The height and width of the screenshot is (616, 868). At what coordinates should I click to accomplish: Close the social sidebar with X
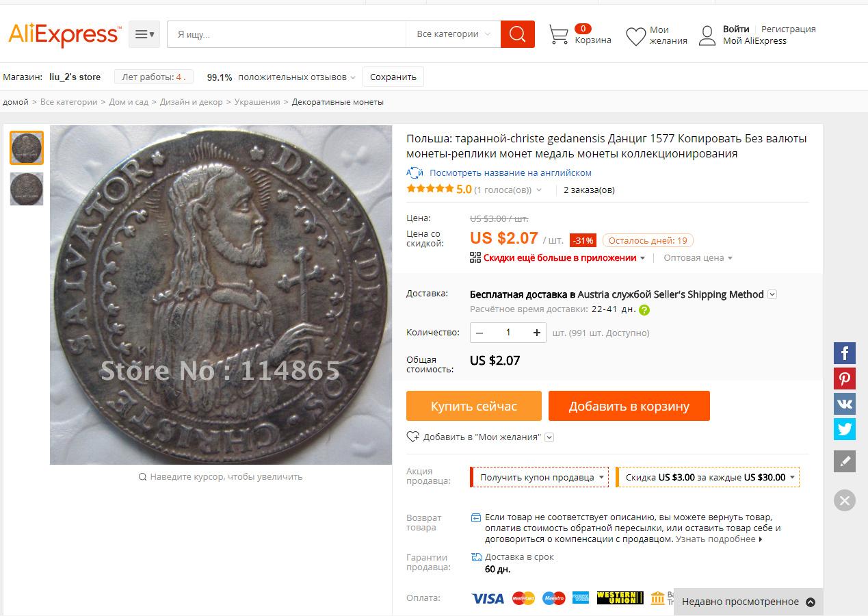coord(845,500)
